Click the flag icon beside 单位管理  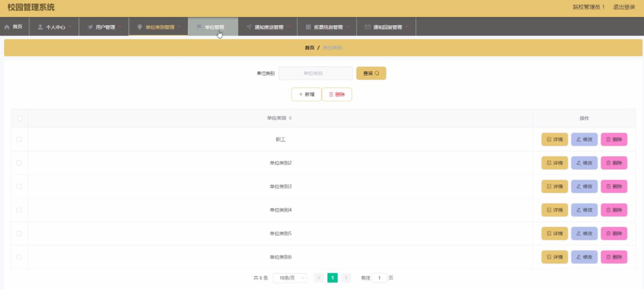(199, 27)
